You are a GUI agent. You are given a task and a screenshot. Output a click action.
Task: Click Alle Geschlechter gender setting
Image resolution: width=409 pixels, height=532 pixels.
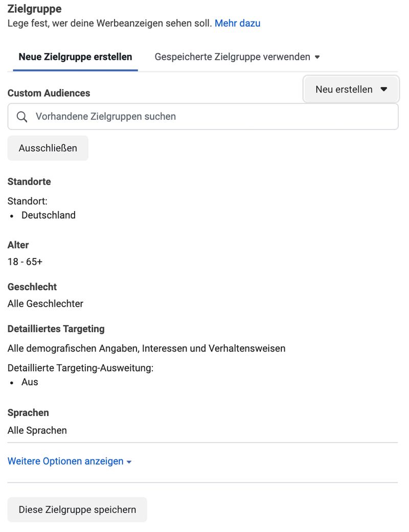pyautogui.click(x=46, y=304)
